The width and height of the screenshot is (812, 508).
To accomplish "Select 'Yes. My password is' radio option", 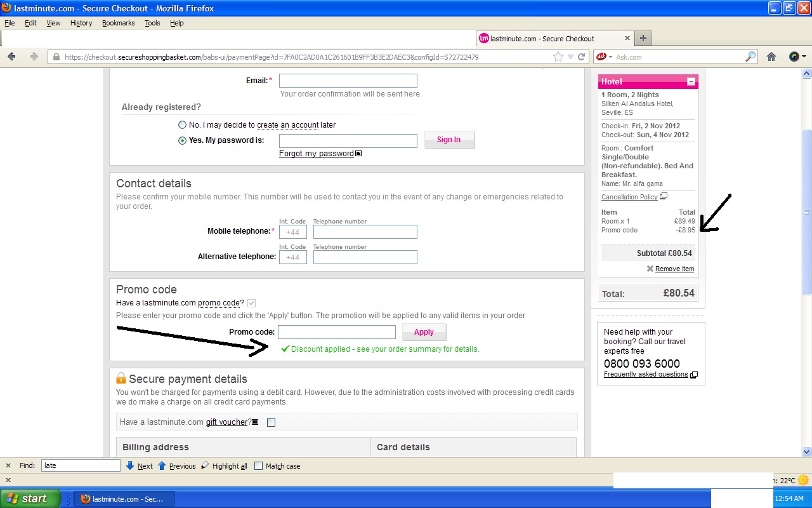I will tap(183, 140).
